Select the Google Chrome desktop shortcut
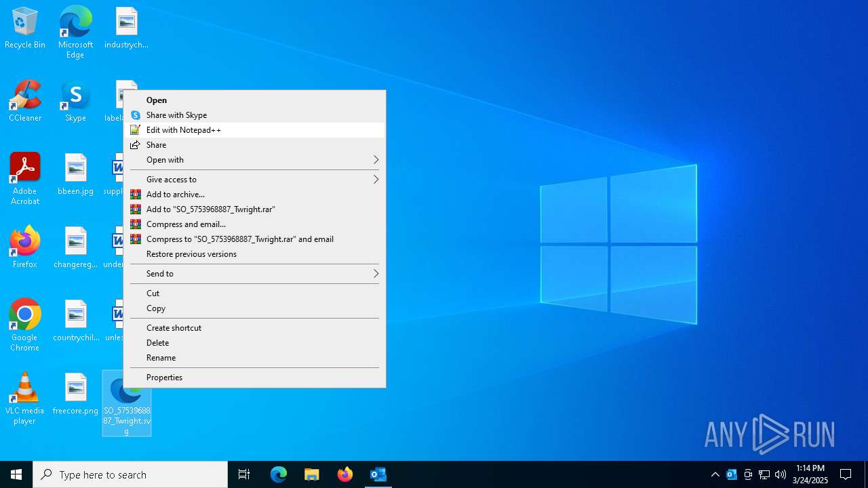This screenshot has height=488, width=868. [x=25, y=325]
